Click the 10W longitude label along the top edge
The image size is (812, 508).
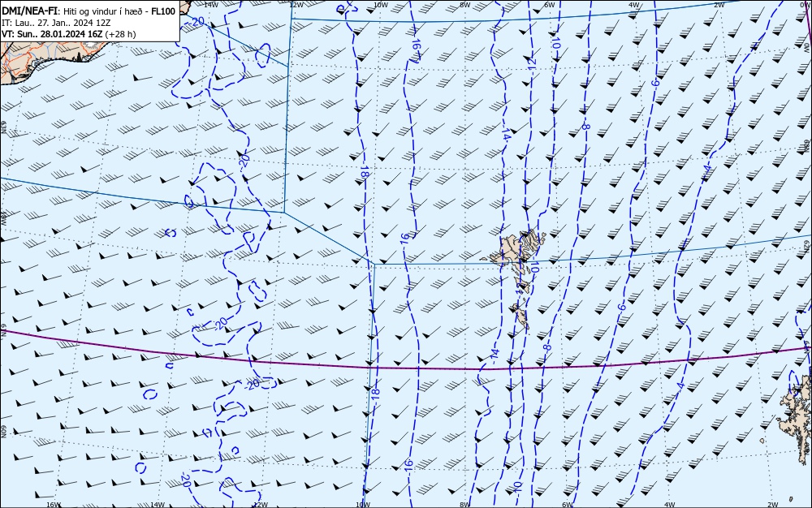pos(381,4)
